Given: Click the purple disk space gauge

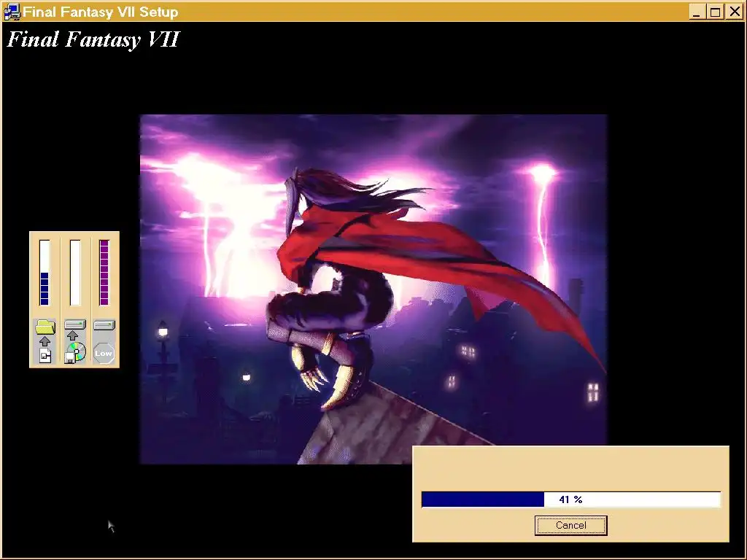Looking at the screenshot, I should (104, 273).
